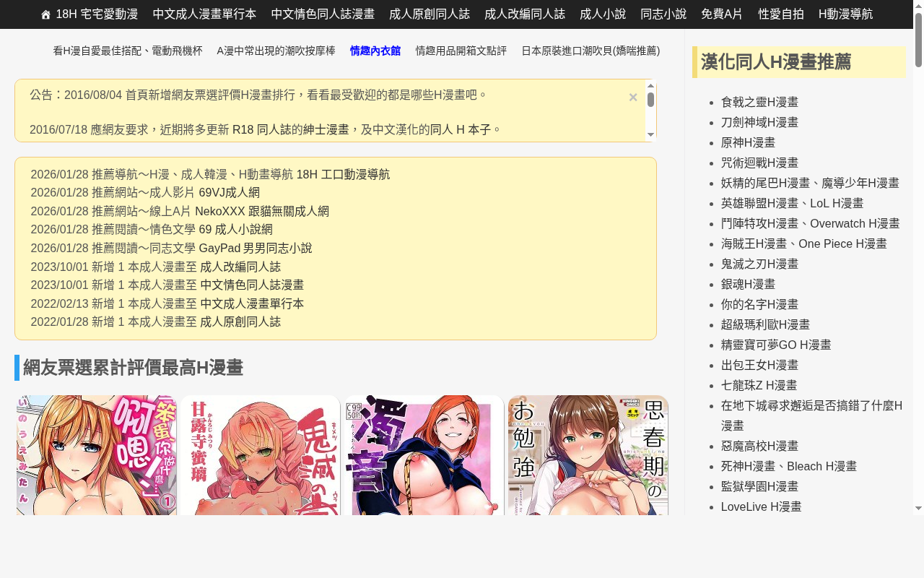Open the LoveLive H漫畫 sidebar entry
The height and width of the screenshot is (578, 924).
(x=761, y=506)
